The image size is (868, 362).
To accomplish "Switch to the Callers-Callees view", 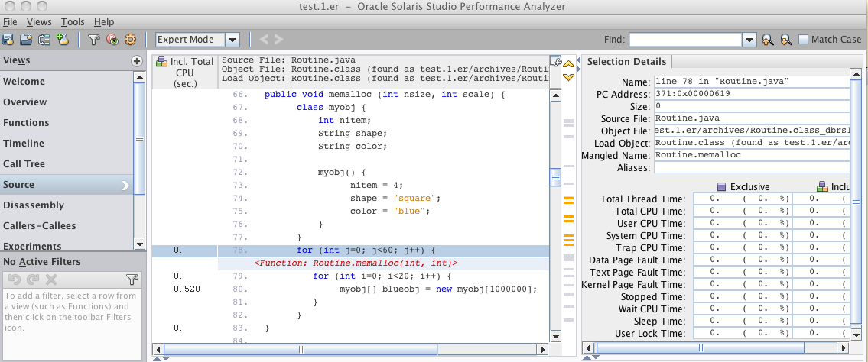I will 67,225.
